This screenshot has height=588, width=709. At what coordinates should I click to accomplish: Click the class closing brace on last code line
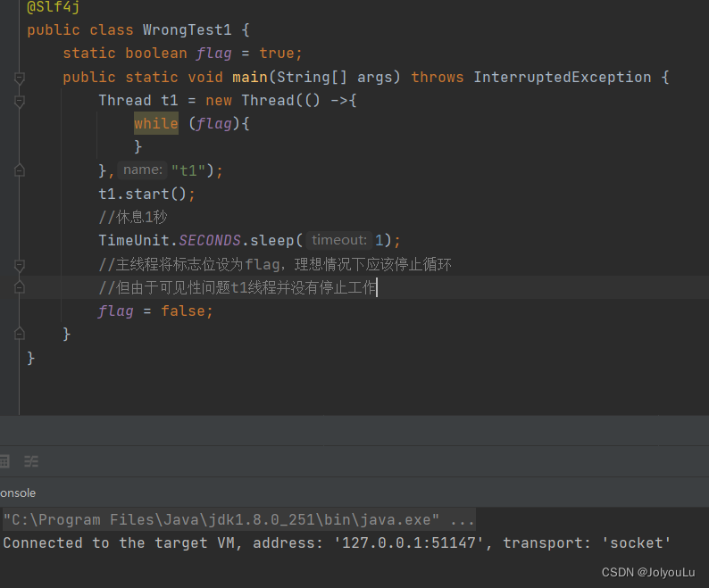30,358
